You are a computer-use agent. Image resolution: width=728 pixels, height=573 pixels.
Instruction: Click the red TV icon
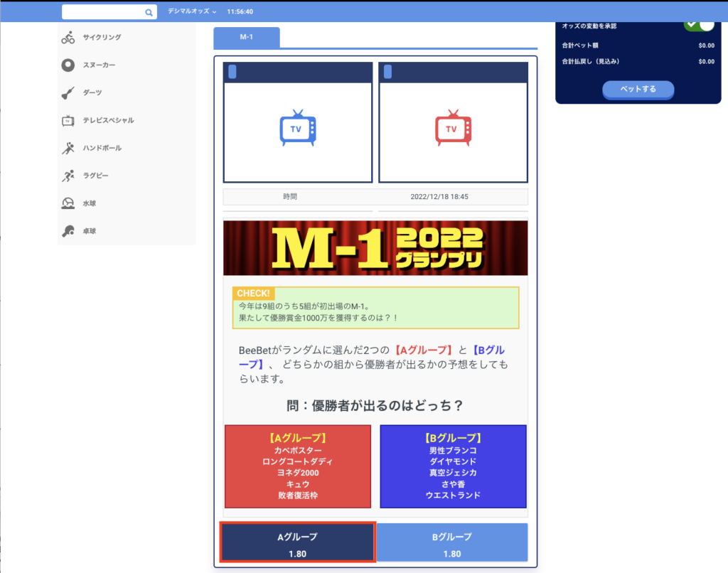453,128
